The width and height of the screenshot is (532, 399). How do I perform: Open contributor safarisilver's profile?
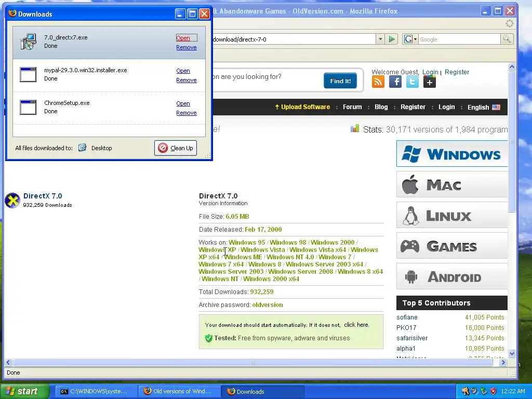[x=412, y=338]
